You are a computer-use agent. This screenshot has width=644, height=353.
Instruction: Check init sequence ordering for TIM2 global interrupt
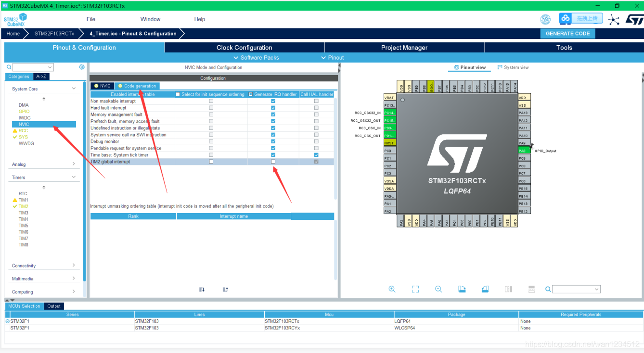[211, 162]
